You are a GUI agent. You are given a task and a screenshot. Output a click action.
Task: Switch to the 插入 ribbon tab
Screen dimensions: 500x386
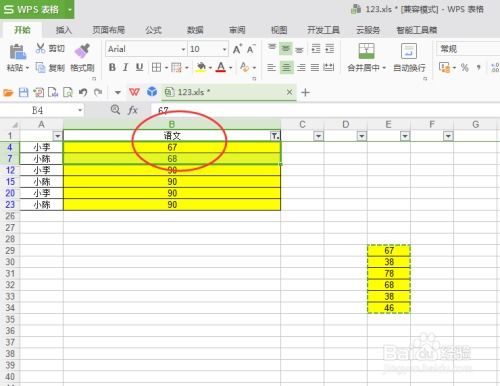(64, 30)
